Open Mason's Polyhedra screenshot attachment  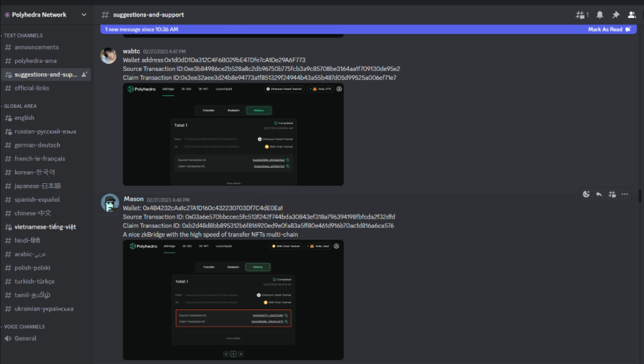(x=233, y=300)
